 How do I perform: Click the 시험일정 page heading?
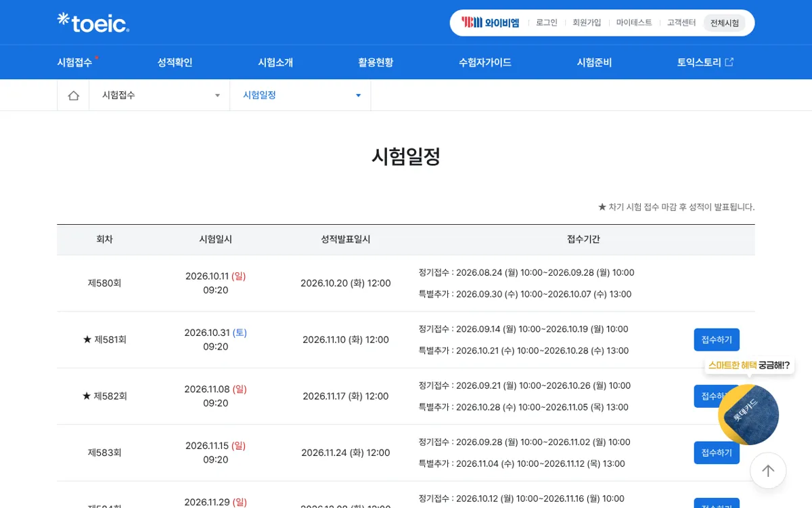[406, 156]
